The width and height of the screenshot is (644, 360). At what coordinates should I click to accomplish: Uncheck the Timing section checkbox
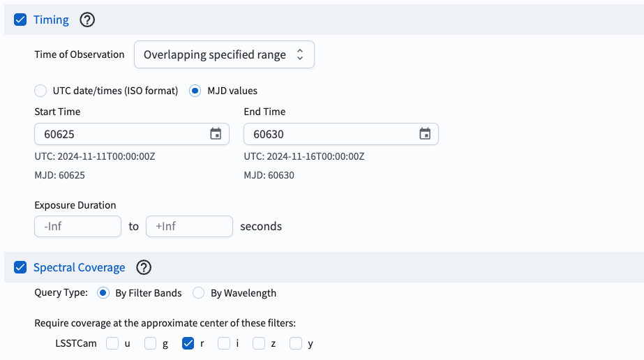(x=20, y=20)
